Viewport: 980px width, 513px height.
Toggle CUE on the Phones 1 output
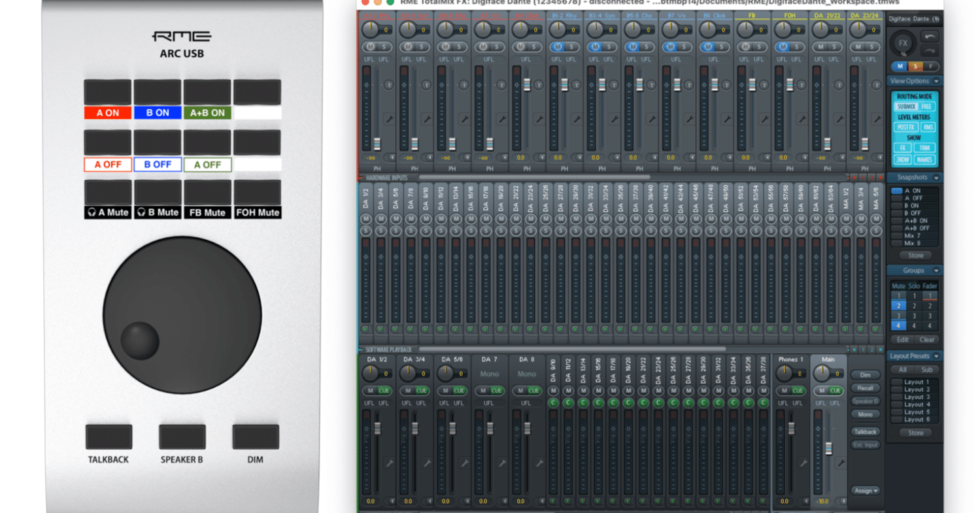(798, 390)
